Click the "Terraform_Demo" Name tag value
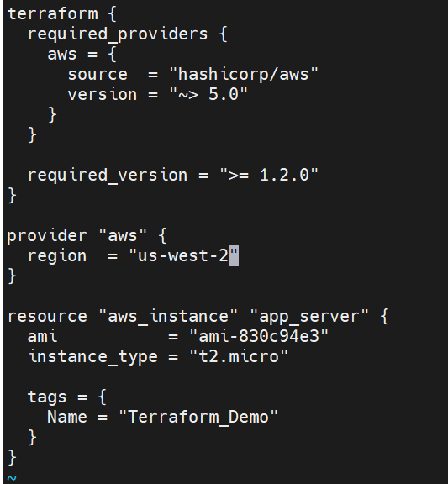 coord(198,417)
